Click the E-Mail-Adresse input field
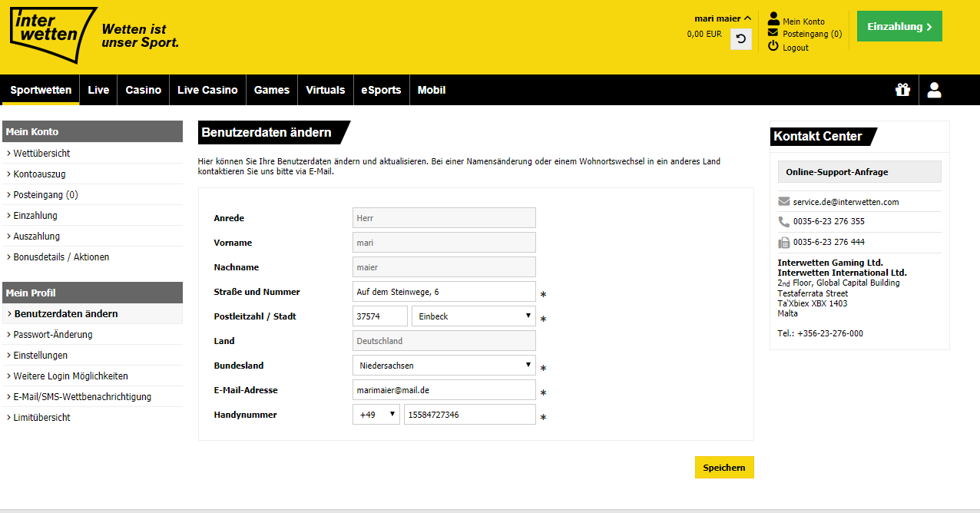 point(444,390)
